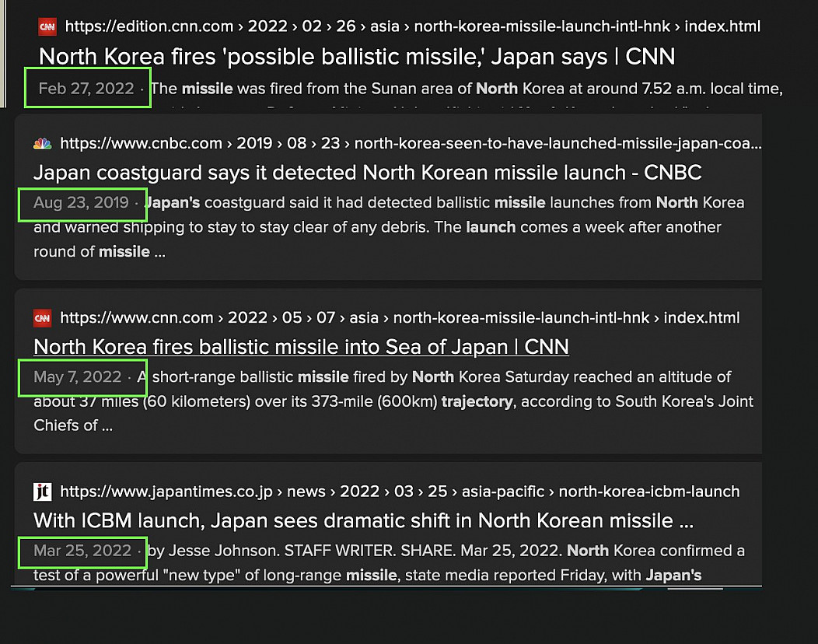Viewport: 818px width, 644px height.
Task: Click the 'Feb 27, 2022' date
Action: pos(86,88)
